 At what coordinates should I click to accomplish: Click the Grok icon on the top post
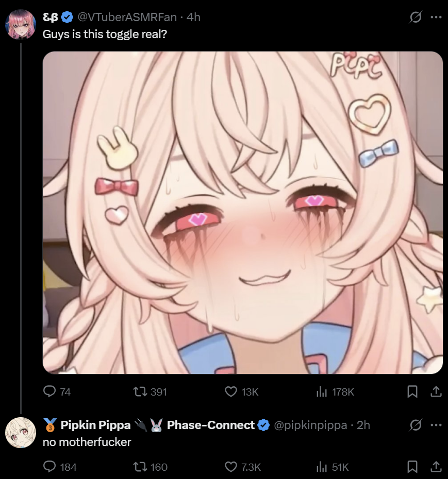416,17
